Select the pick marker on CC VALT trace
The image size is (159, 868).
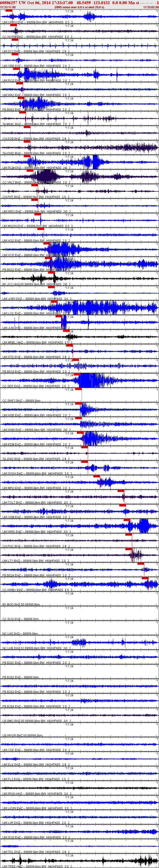pyautogui.click(x=30, y=171)
